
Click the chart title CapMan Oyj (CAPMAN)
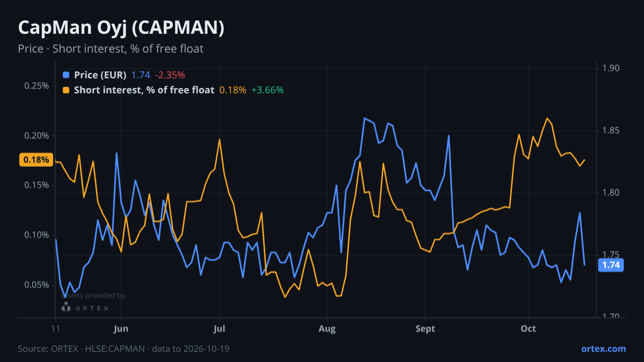point(121,28)
